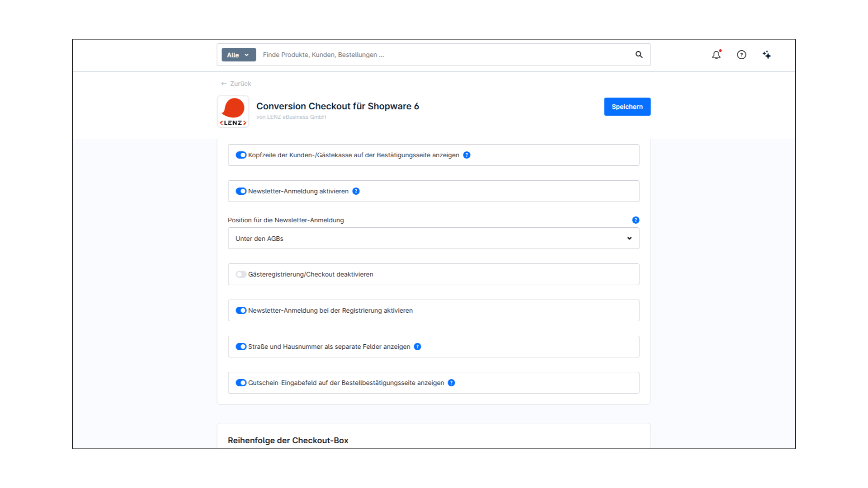Open notifications via the bell icon
868x488 pixels.
tap(716, 55)
